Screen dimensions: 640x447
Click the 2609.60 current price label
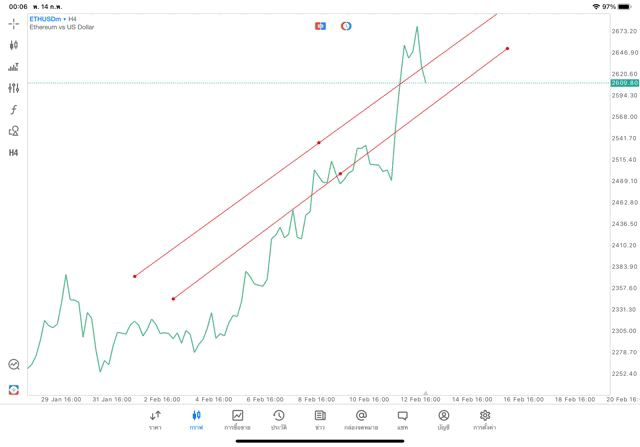pyautogui.click(x=624, y=83)
